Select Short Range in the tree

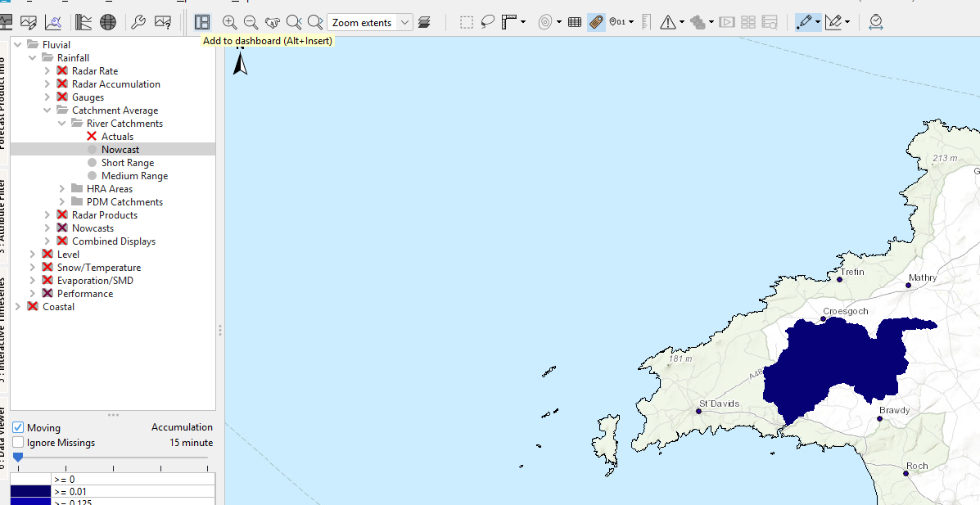[128, 163]
